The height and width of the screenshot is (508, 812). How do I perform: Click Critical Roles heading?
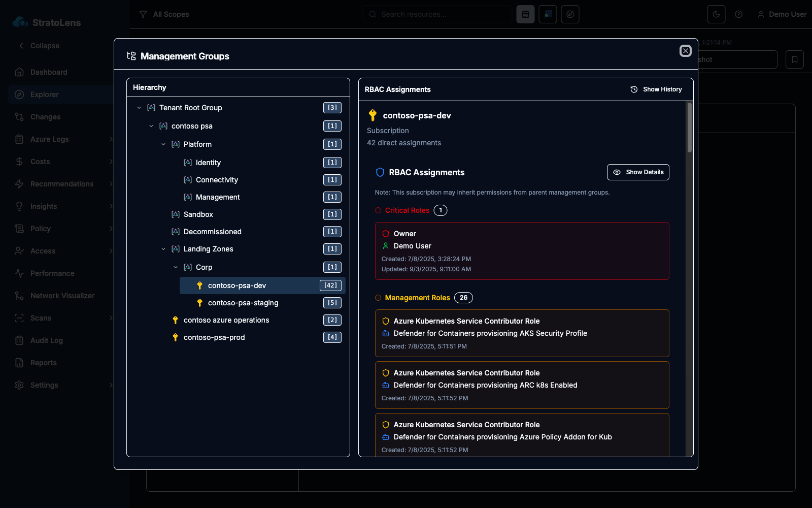[x=407, y=210]
